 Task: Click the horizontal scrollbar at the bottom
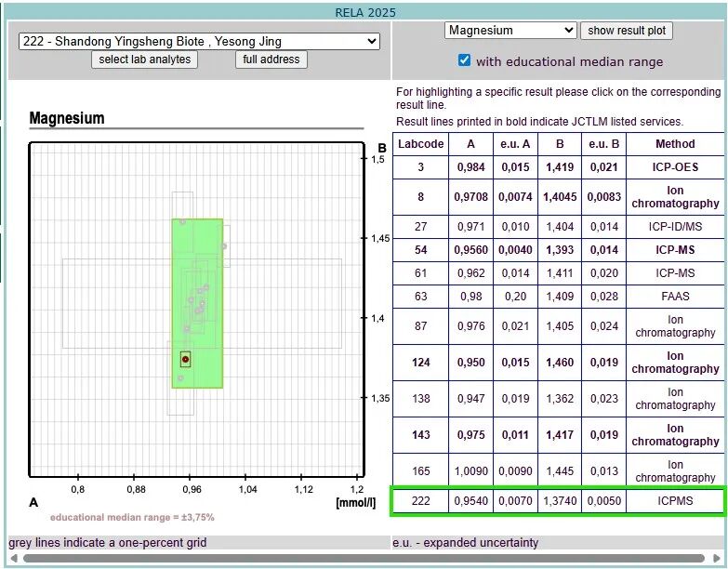click(363, 559)
